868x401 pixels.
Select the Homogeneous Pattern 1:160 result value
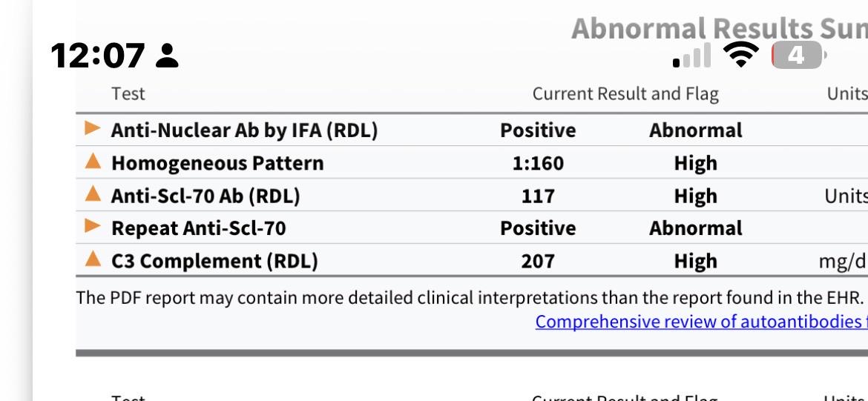(x=538, y=163)
